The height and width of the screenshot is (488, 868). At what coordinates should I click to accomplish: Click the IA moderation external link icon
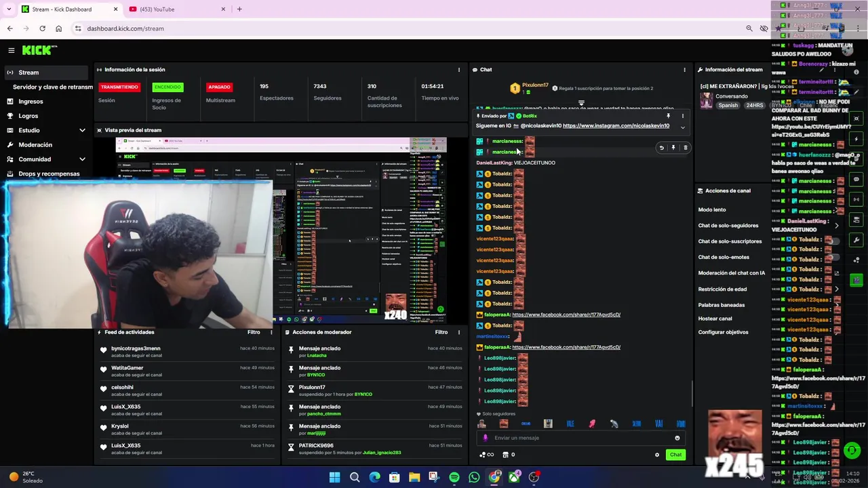(836, 273)
